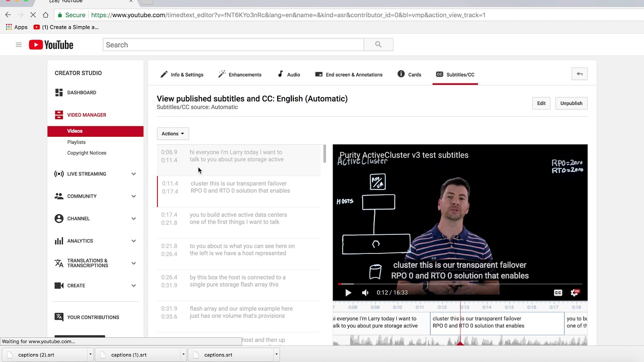Click the caption list scrollbar
Viewport: 644px width, 362px height.
pos(325,154)
